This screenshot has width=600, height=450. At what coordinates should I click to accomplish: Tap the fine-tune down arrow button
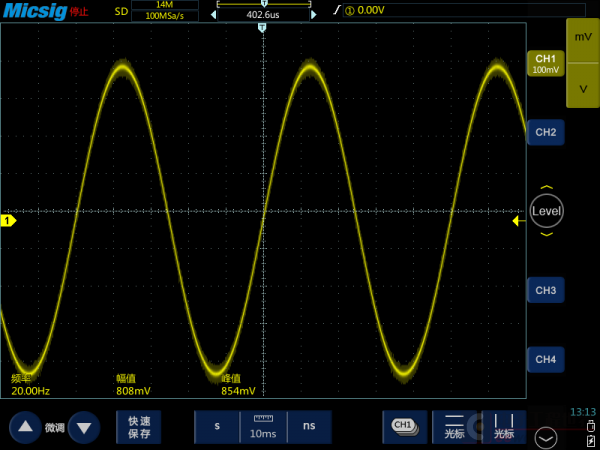pos(84,427)
